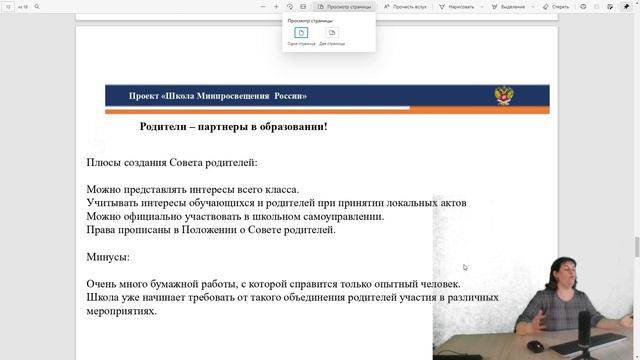Viewport: 640px width, 360px height.
Task: Click the line starting 'Очень много бумажной работы'
Action: pyautogui.click(x=273, y=284)
